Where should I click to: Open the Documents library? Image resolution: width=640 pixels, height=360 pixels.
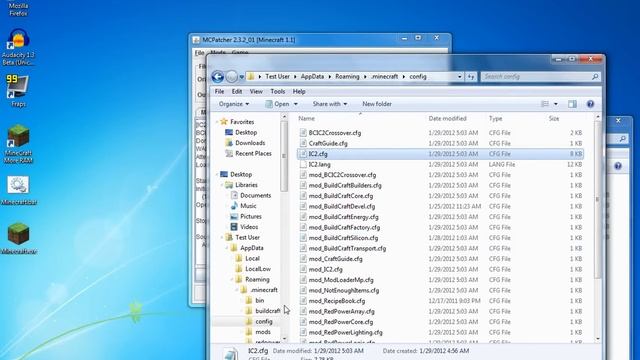256,196
